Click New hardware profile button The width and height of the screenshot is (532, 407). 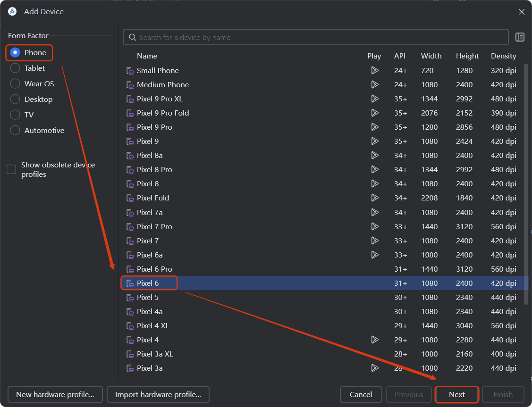pyautogui.click(x=55, y=394)
